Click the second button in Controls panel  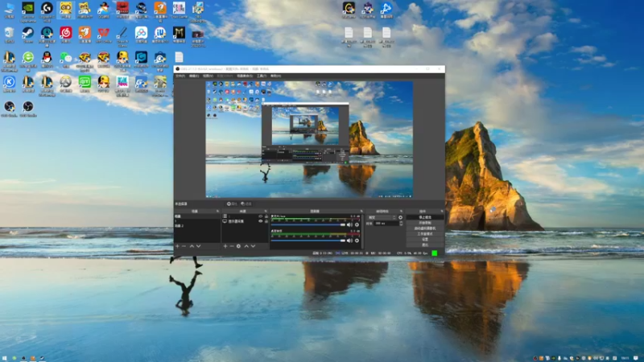click(x=425, y=223)
